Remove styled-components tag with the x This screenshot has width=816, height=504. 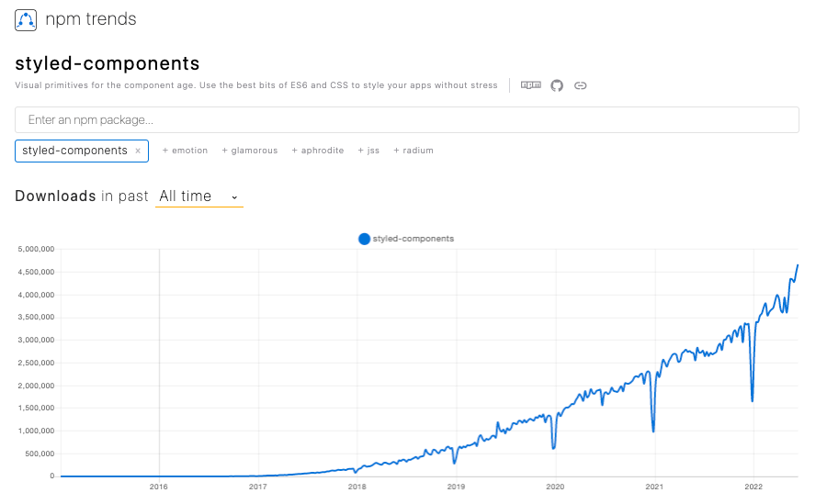point(138,151)
